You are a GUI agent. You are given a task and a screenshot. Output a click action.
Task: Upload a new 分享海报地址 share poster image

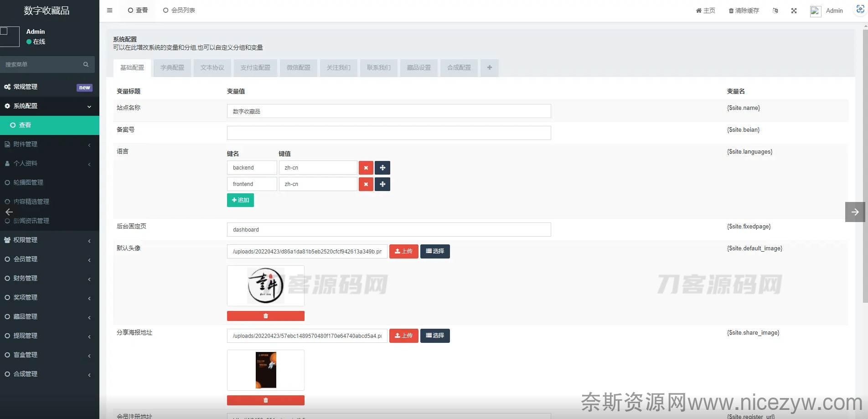coord(403,336)
